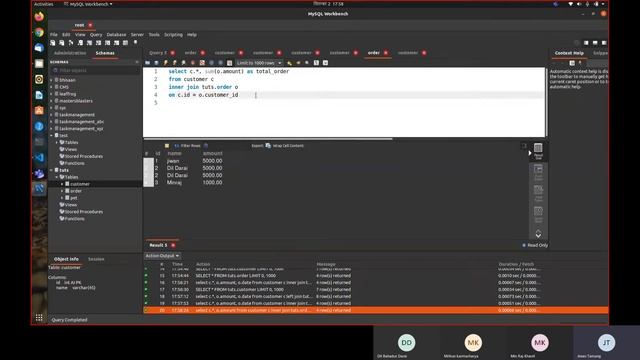Expand the pet table node
Screen dimensions: 640x360
[62, 198]
